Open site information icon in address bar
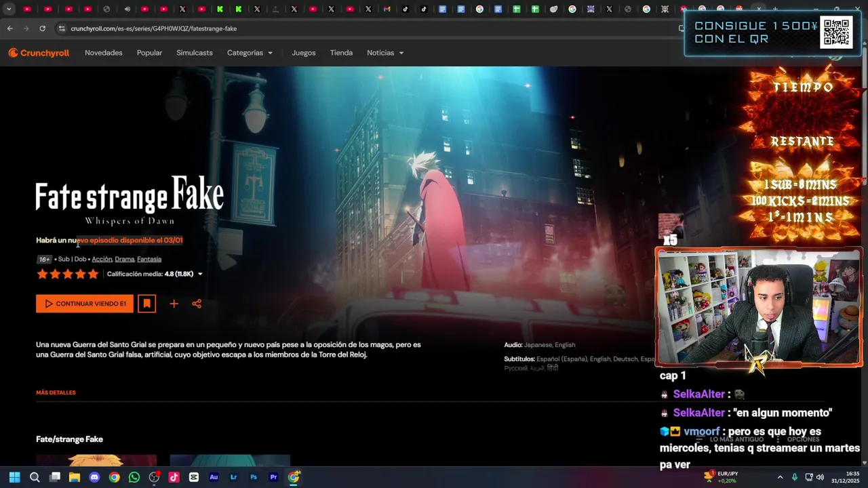This screenshot has width=868, height=488. tap(62, 28)
